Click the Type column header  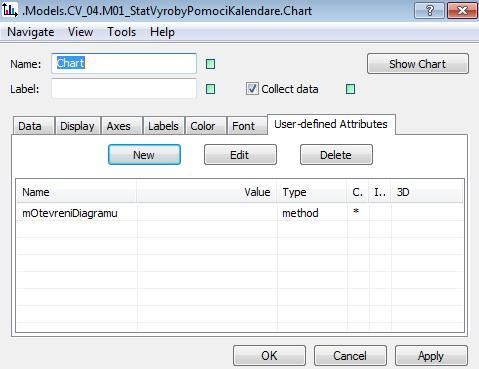point(312,192)
